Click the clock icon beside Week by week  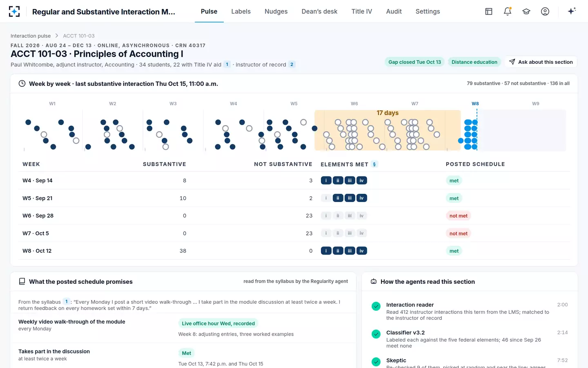tap(22, 84)
